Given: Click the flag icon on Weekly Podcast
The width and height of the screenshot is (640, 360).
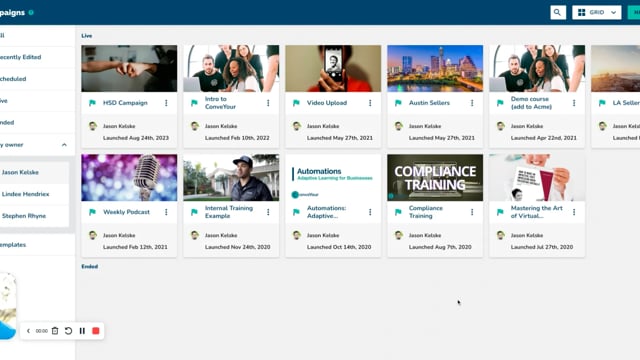Looking at the screenshot, I should pyautogui.click(x=92, y=212).
